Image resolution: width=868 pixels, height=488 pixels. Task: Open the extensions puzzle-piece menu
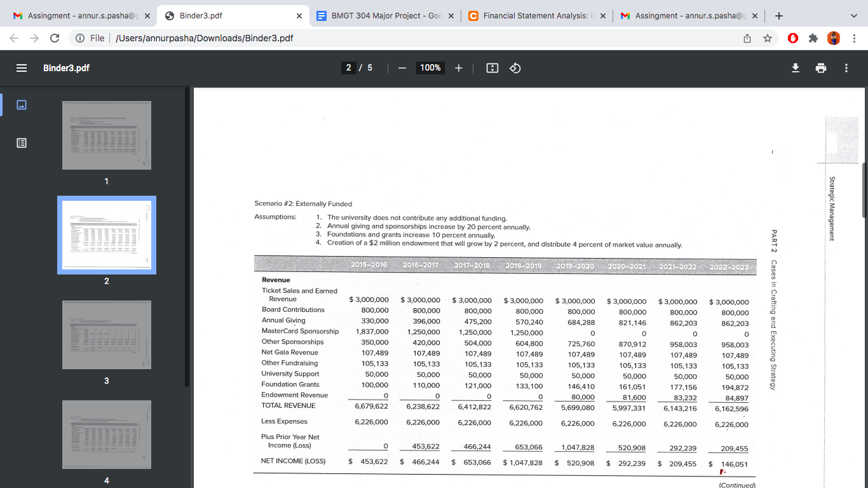(x=813, y=38)
